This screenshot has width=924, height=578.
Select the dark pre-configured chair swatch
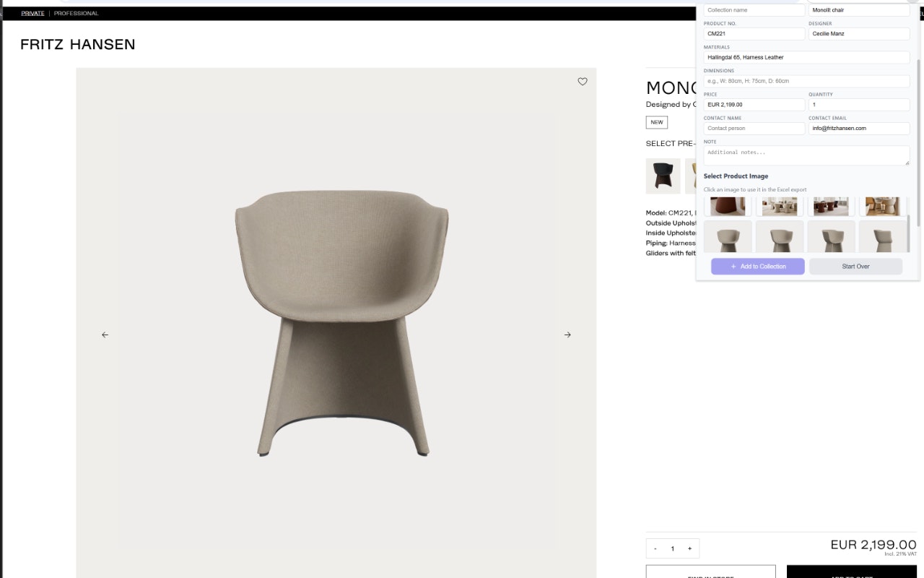pos(663,176)
